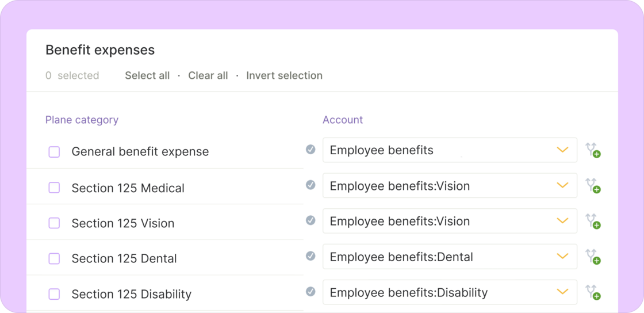This screenshot has height=313, width=644.
Task: Click the Section 125 Vision label
Action: tap(123, 223)
